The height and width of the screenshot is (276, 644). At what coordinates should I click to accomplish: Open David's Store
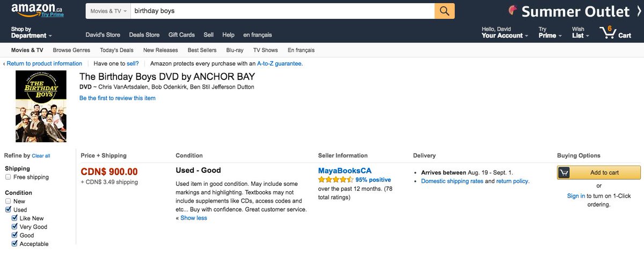[x=103, y=35]
